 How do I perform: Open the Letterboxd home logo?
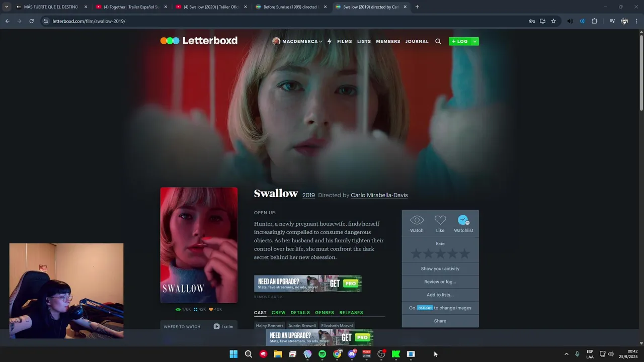[199, 41]
